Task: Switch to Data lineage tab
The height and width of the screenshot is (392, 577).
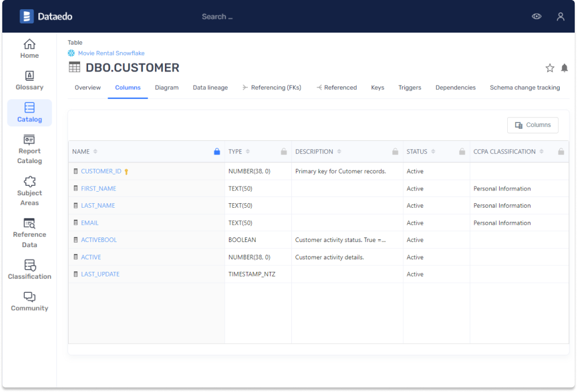Action: pos(210,88)
